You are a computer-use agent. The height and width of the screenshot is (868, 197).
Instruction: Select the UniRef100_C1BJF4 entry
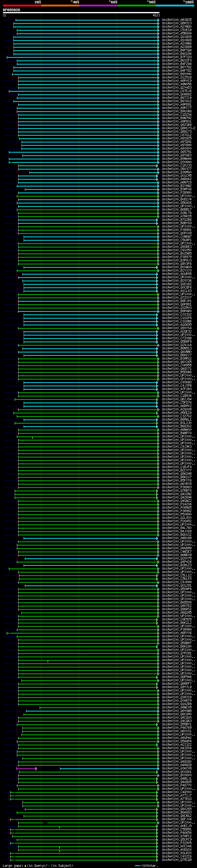click(177, 467)
